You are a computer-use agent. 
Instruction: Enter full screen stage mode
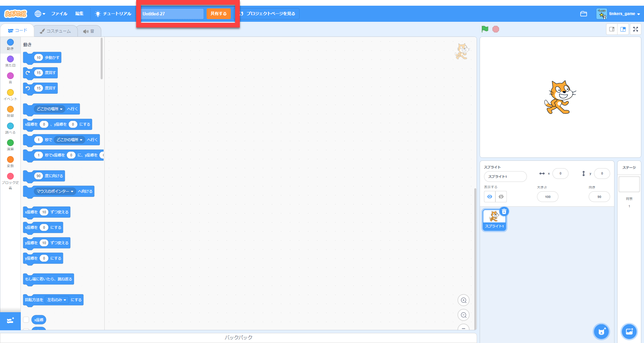pos(635,29)
